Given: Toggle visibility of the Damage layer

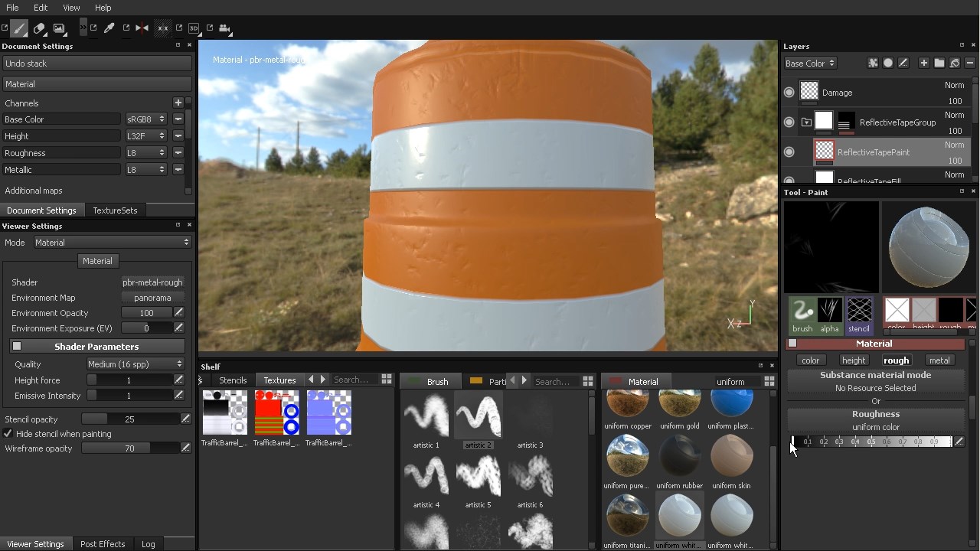Looking at the screenshot, I should click(789, 92).
